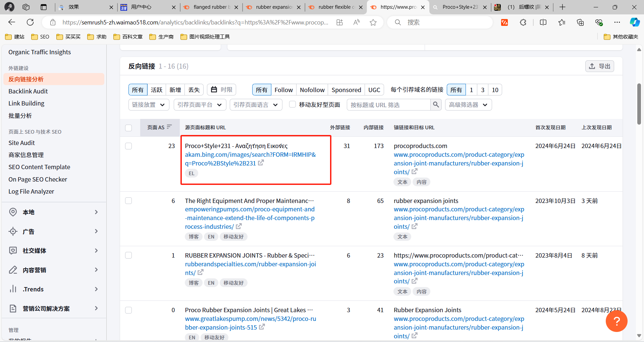This screenshot has width=644, height=342.
Task: Switch to 用户中心 browser tab
Action: [148, 7]
